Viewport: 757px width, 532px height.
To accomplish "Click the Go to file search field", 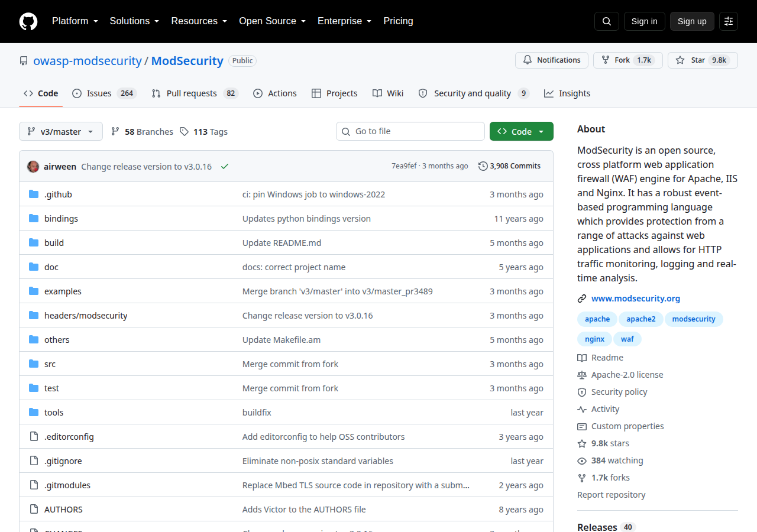I will coord(410,131).
